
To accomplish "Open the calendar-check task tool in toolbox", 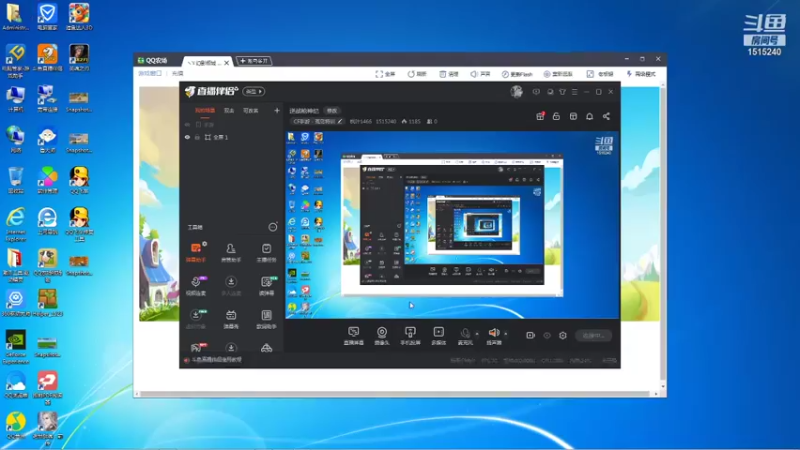I will (x=266, y=252).
